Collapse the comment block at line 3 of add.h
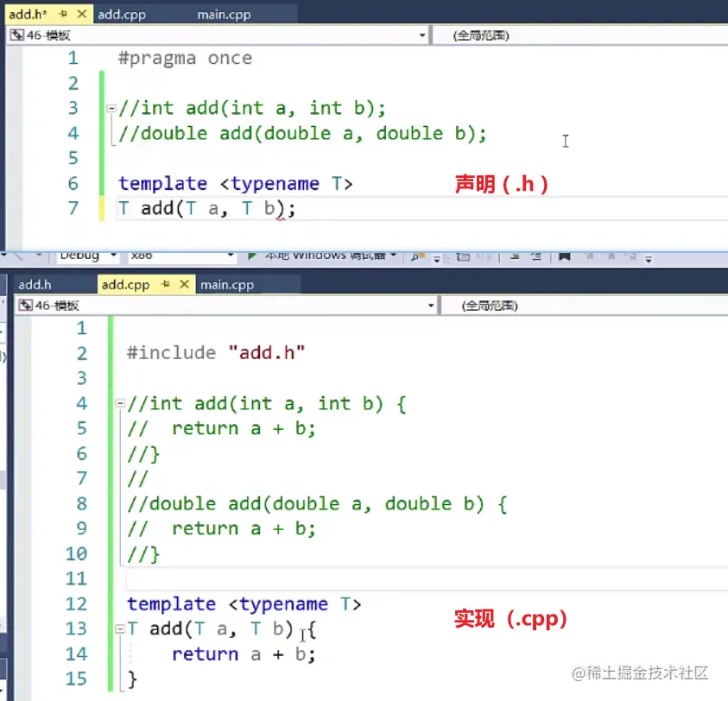 (111, 109)
